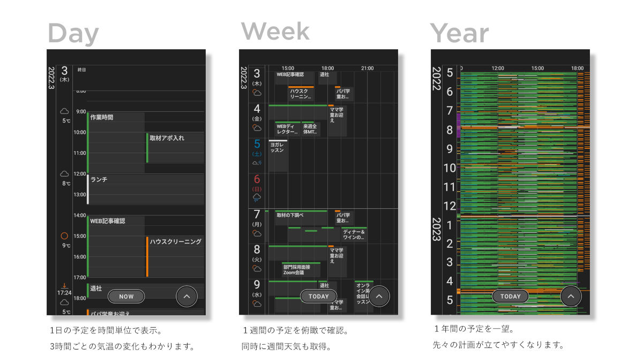Open the 取材の下調べ event on Monday 7
The height and width of the screenshot is (364, 643).
click(301, 217)
